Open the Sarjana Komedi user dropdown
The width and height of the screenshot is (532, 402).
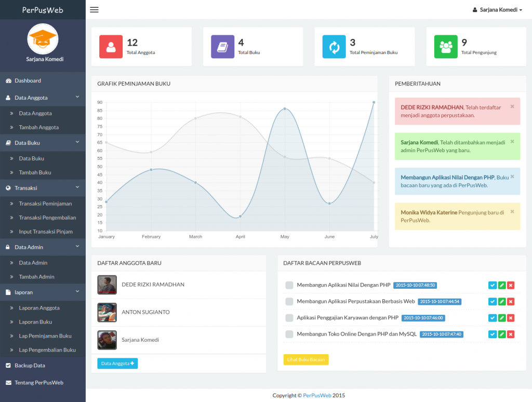pyautogui.click(x=497, y=10)
